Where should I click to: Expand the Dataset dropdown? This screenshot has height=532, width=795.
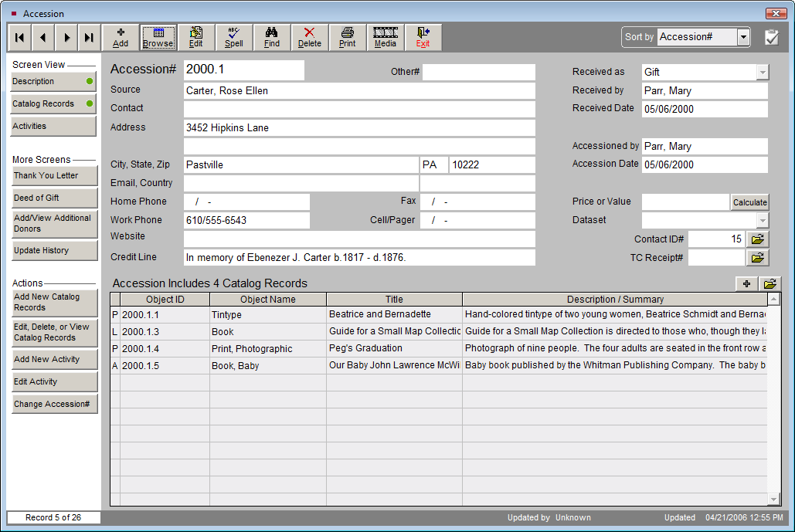[762, 220]
